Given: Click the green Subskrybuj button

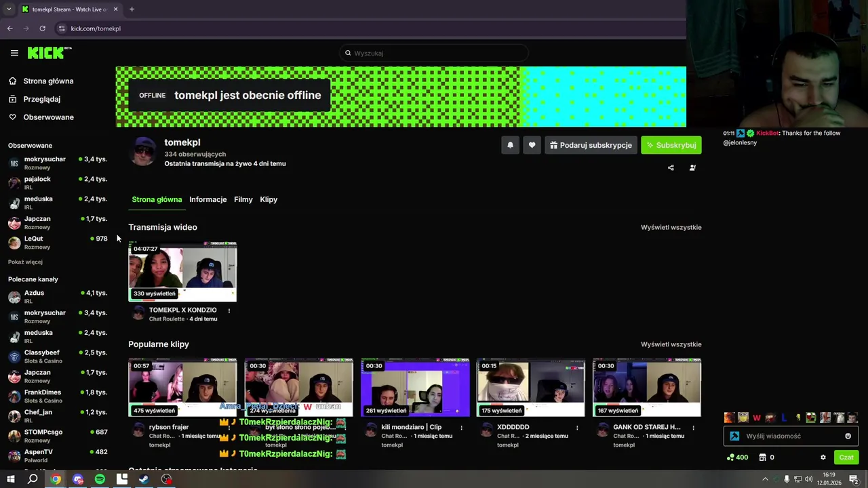Looking at the screenshot, I should coord(671,145).
